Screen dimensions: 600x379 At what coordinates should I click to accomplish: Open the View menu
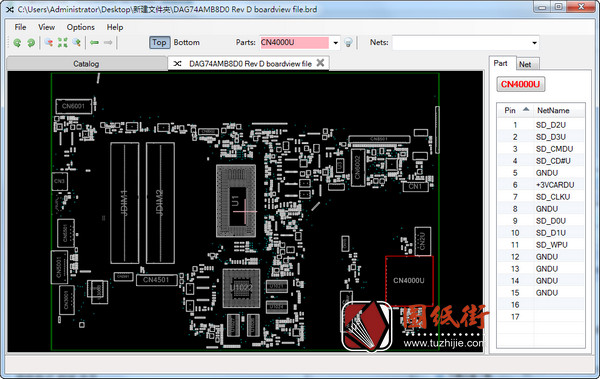pyautogui.click(x=46, y=27)
